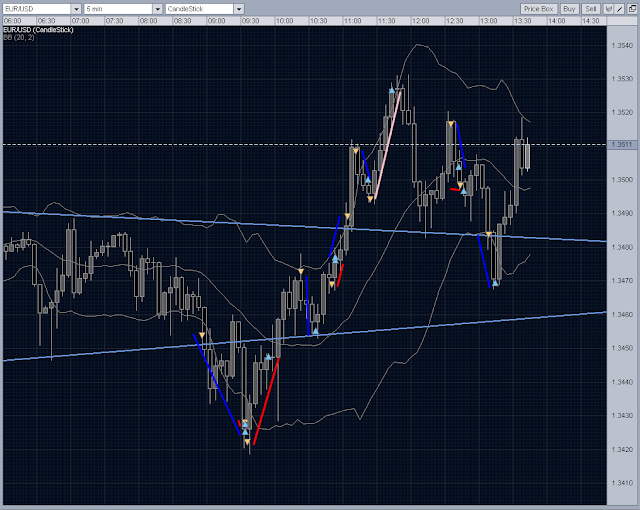Select the EUR/USD (CandleStick) chart legend
Screen dimensions: 640x510
pyautogui.click(x=38, y=30)
